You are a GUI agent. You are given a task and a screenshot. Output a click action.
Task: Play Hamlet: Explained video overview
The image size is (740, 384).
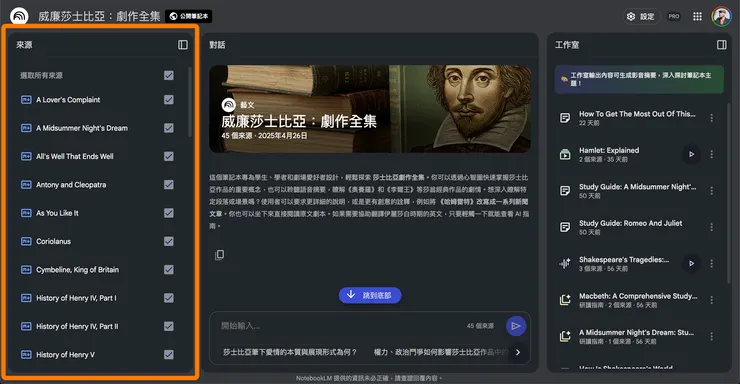point(691,154)
